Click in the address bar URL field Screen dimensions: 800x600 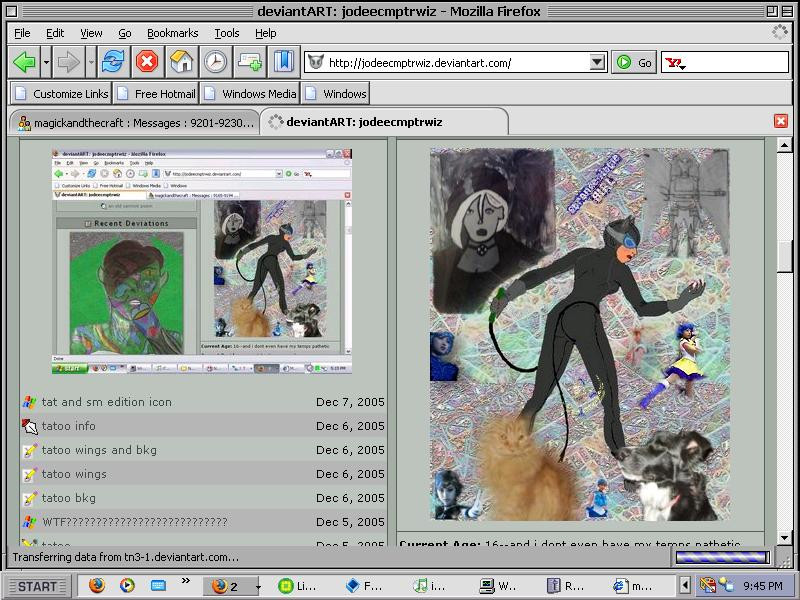coord(457,63)
